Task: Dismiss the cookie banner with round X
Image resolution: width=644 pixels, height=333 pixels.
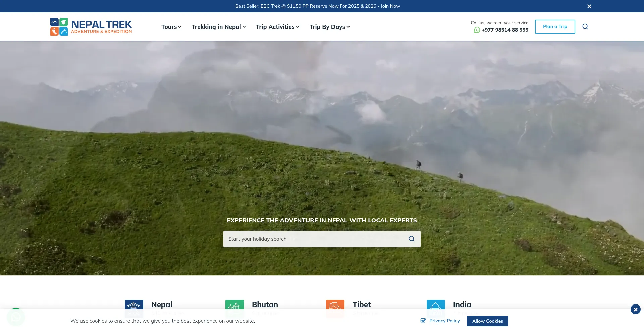Action: pyautogui.click(x=635, y=309)
